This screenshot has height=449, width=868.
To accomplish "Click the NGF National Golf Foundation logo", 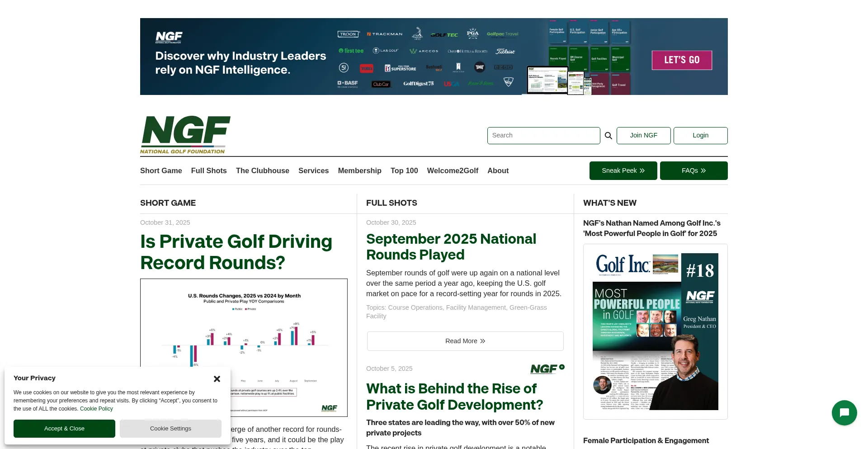I will coord(185,135).
